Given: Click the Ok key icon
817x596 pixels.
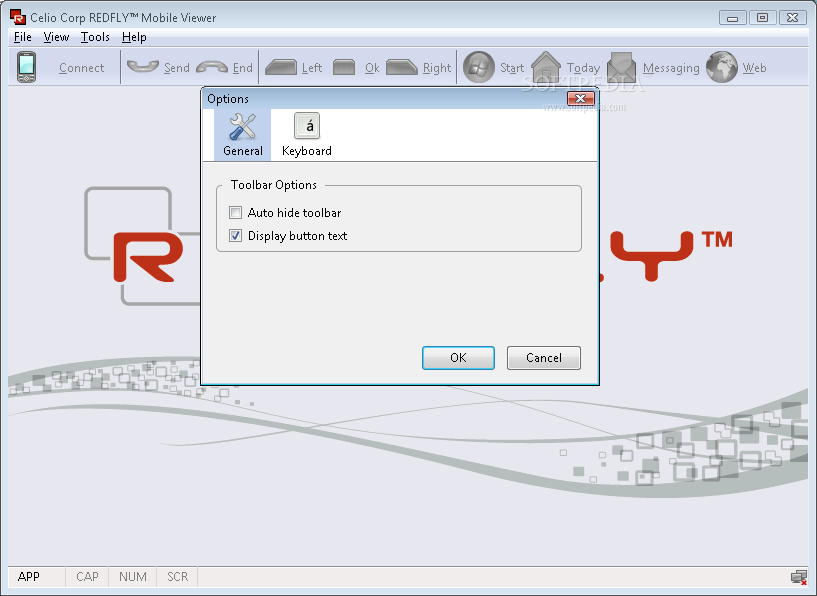Looking at the screenshot, I should tap(344, 67).
